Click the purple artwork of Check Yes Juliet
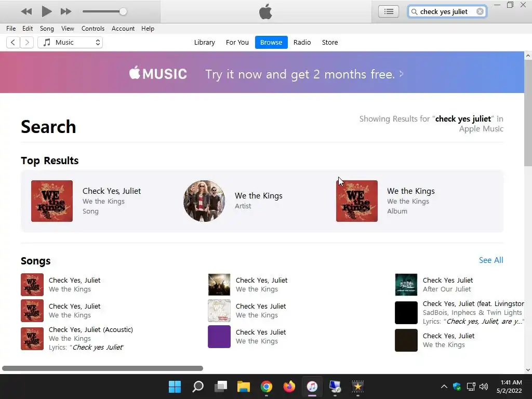Image resolution: width=532 pixels, height=399 pixels. (x=219, y=337)
